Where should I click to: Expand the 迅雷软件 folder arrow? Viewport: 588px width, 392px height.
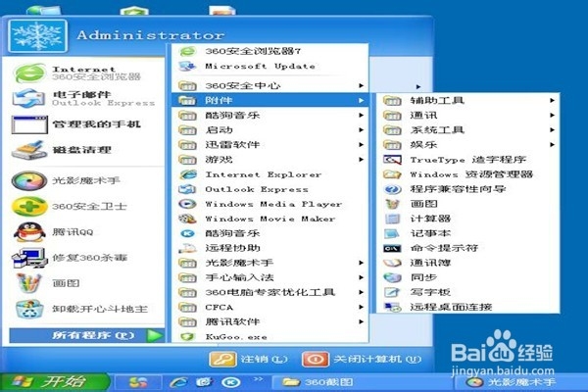[x=361, y=145]
